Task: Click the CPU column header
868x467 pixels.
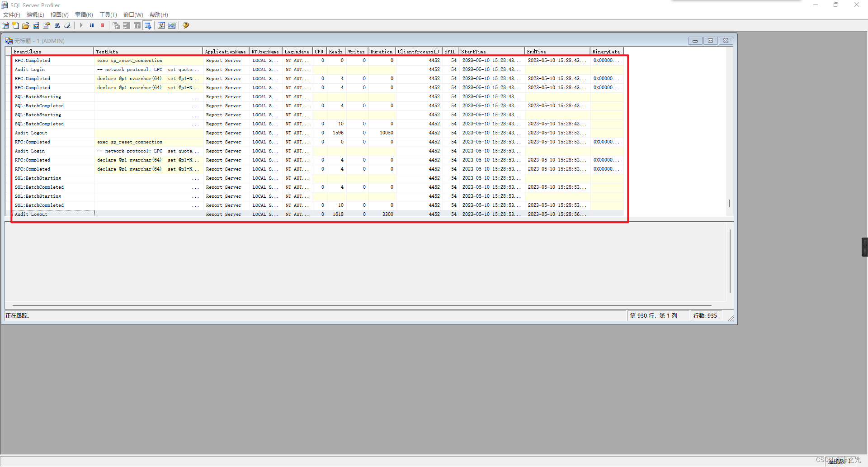Action: pos(320,52)
